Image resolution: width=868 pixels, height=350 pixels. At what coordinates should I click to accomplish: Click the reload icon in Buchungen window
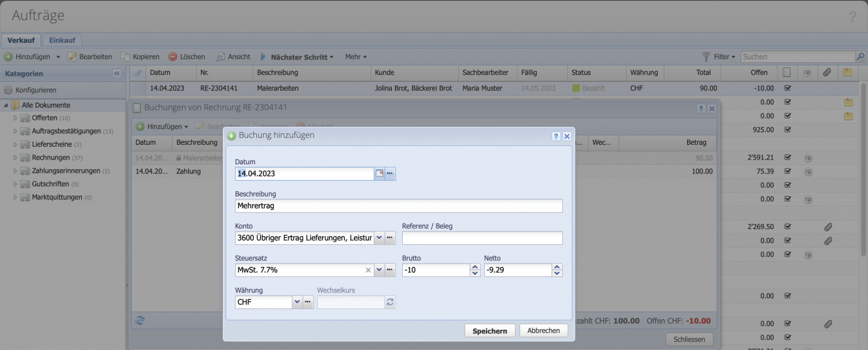(x=140, y=320)
